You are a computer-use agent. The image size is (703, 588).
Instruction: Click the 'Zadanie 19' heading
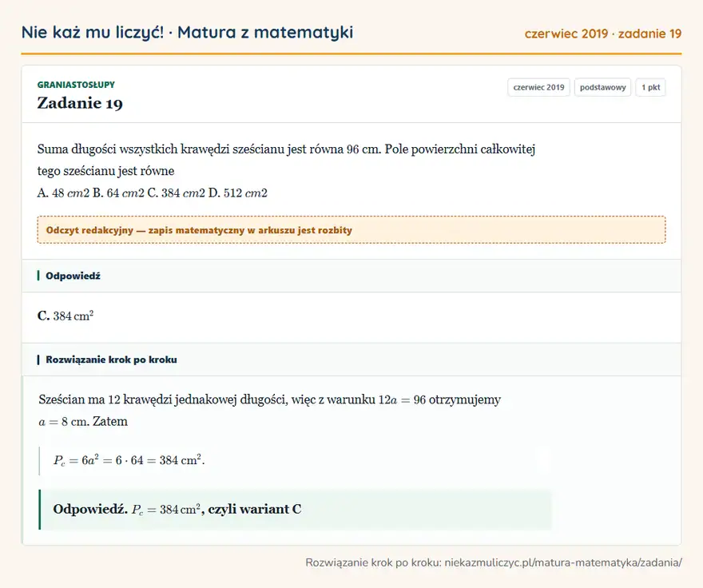point(80,103)
